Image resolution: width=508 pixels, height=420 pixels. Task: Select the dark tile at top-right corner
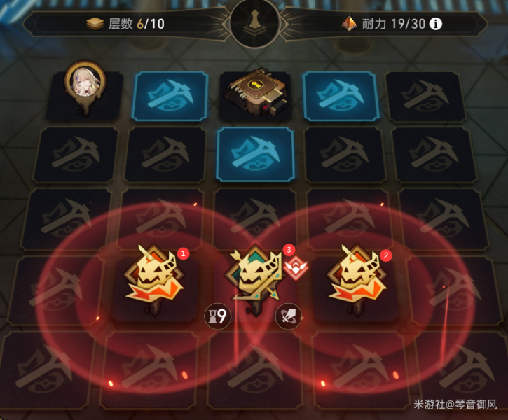(426, 96)
